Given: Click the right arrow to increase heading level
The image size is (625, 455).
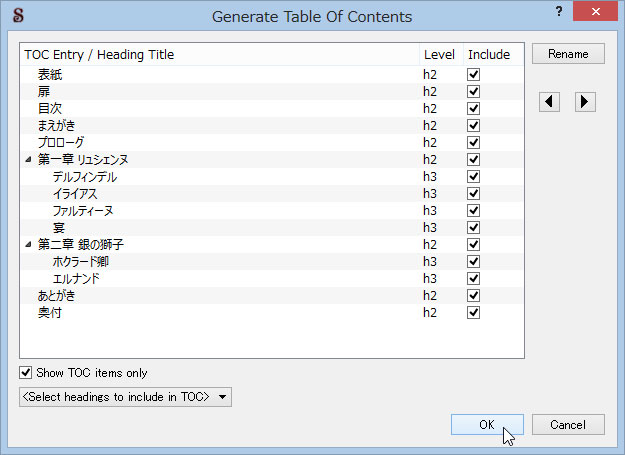Looking at the screenshot, I should click(x=585, y=102).
